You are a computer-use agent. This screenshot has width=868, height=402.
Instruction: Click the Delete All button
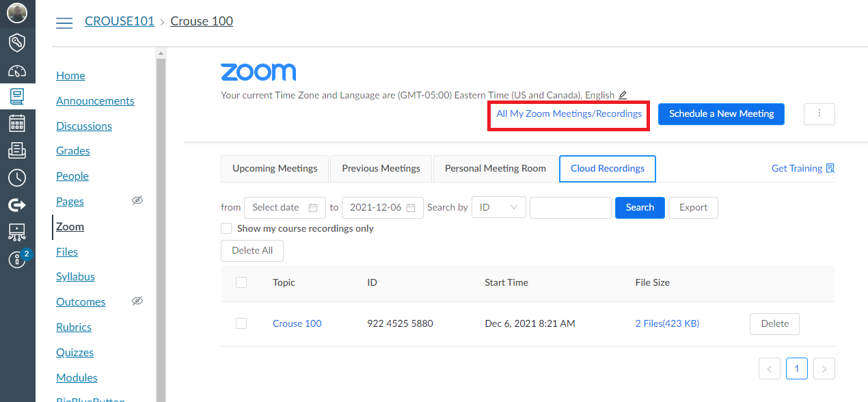coord(252,250)
